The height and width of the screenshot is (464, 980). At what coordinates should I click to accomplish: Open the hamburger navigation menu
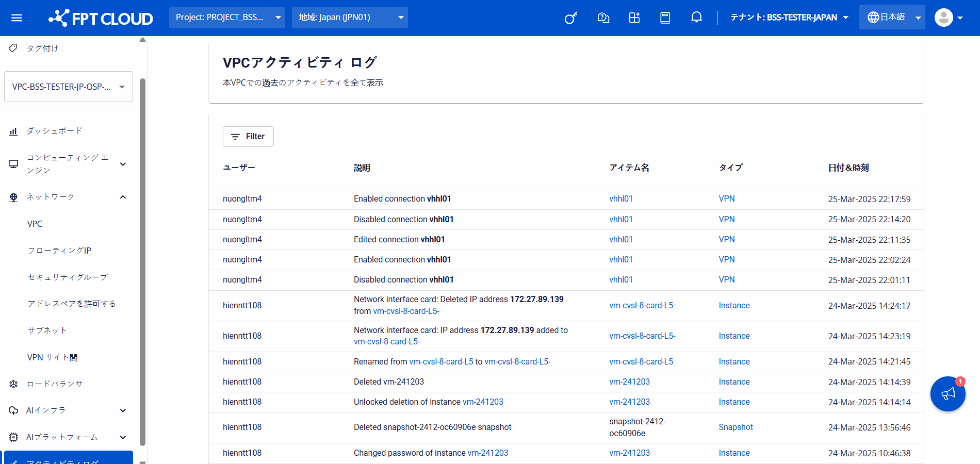click(x=17, y=18)
